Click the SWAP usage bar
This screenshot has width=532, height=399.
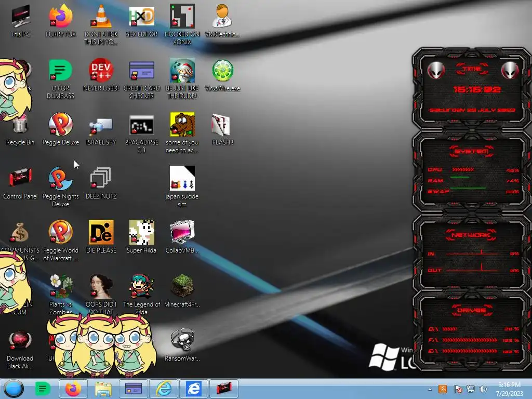point(468,188)
